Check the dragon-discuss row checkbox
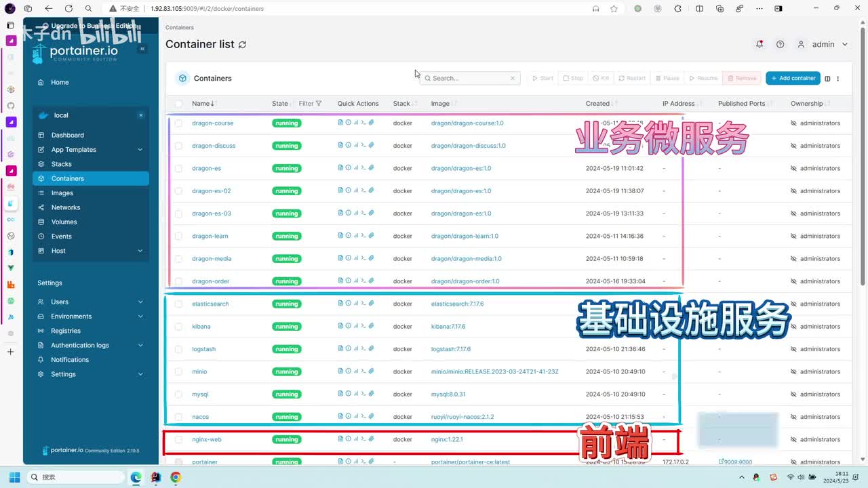The height and width of the screenshot is (488, 868). click(x=178, y=146)
